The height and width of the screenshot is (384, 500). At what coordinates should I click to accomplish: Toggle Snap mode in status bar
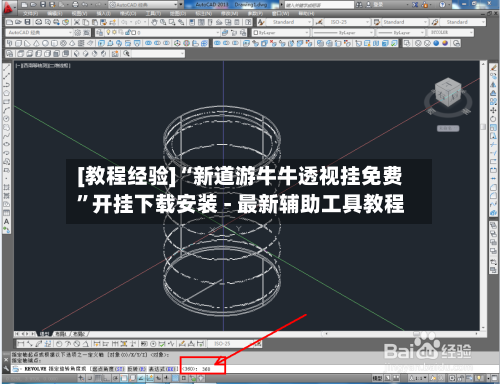(x=90, y=378)
